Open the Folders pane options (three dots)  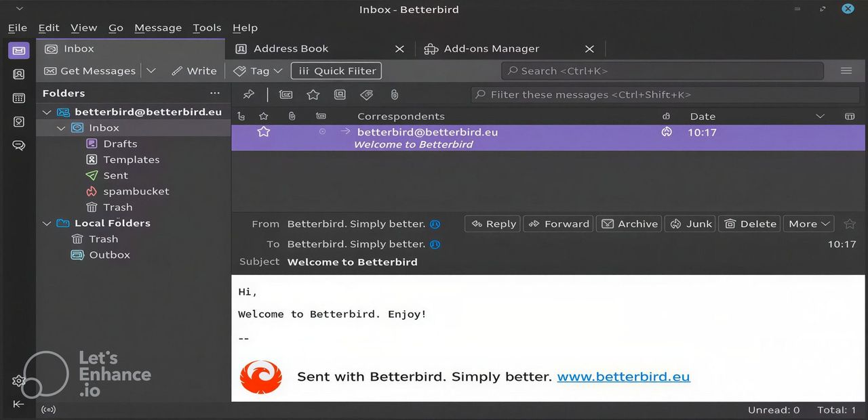215,93
